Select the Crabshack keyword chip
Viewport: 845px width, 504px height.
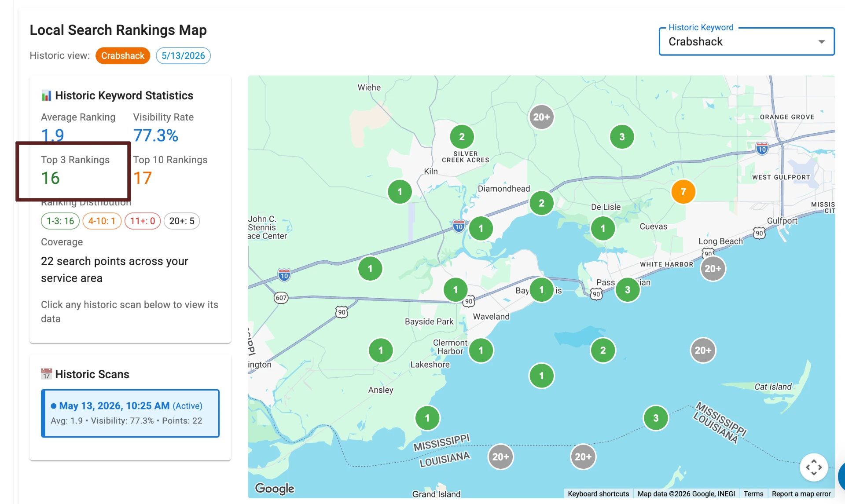pyautogui.click(x=123, y=55)
